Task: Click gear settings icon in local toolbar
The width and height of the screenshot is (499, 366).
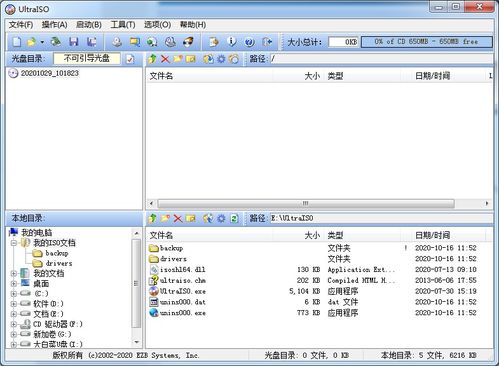Action: (x=221, y=219)
